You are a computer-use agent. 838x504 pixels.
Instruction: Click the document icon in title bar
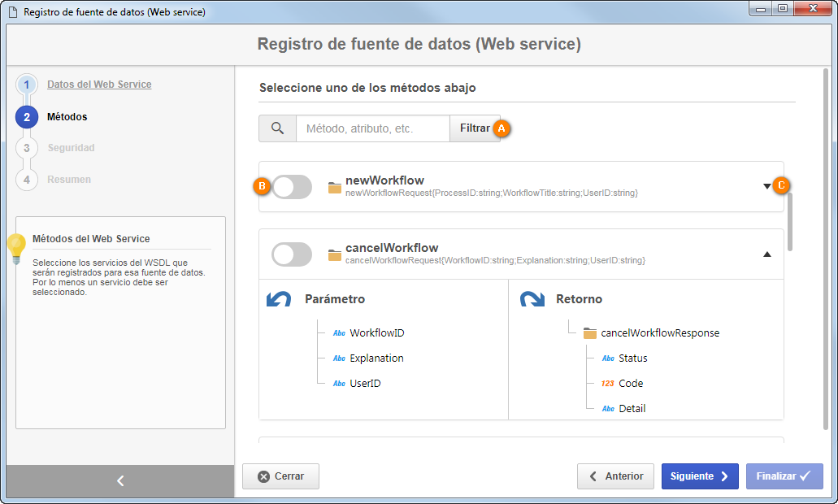click(x=13, y=11)
